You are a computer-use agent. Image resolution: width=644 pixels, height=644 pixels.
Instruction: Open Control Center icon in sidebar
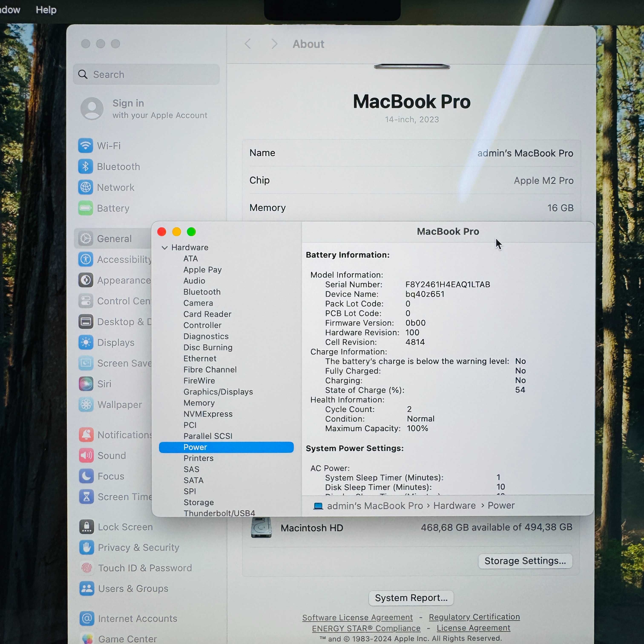pos(86,301)
